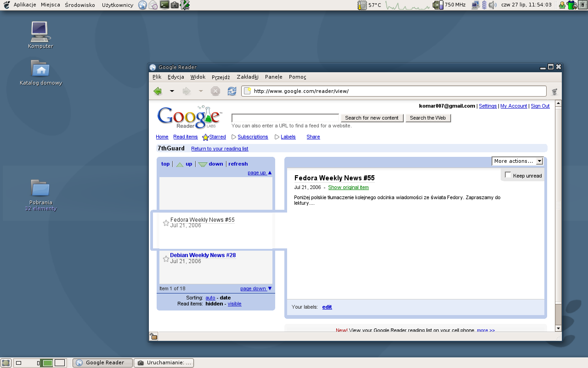Open the Plik menu

pos(157,77)
